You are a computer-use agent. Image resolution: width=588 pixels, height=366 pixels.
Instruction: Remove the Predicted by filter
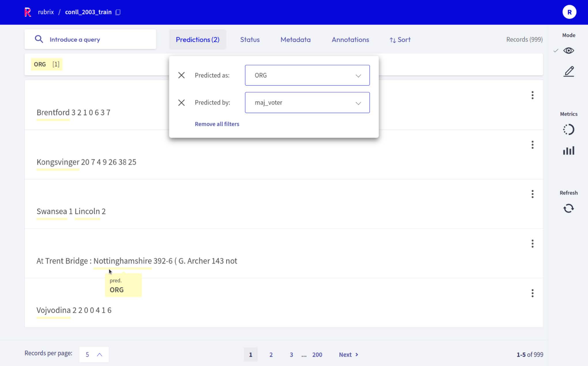coord(181,103)
